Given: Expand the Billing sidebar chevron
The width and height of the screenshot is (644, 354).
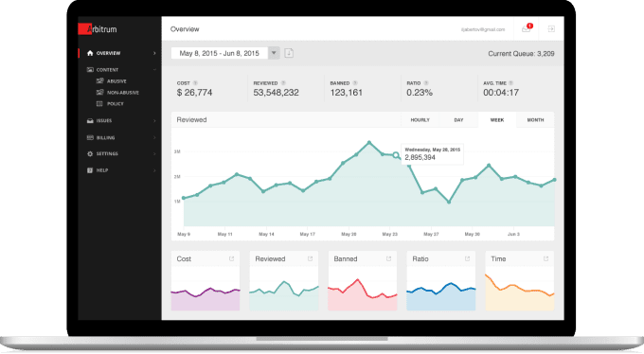Looking at the screenshot, I should tap(154, 137).
